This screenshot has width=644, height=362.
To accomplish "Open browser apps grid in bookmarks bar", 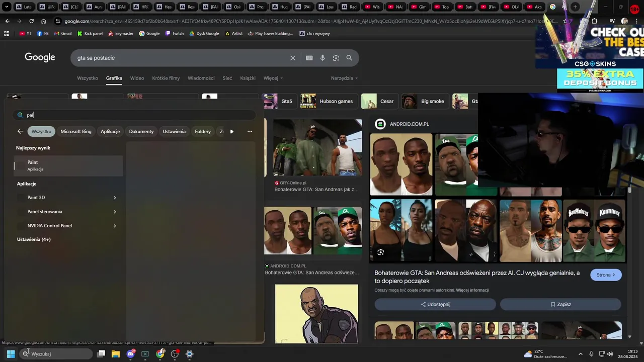I will click(7, 33).
